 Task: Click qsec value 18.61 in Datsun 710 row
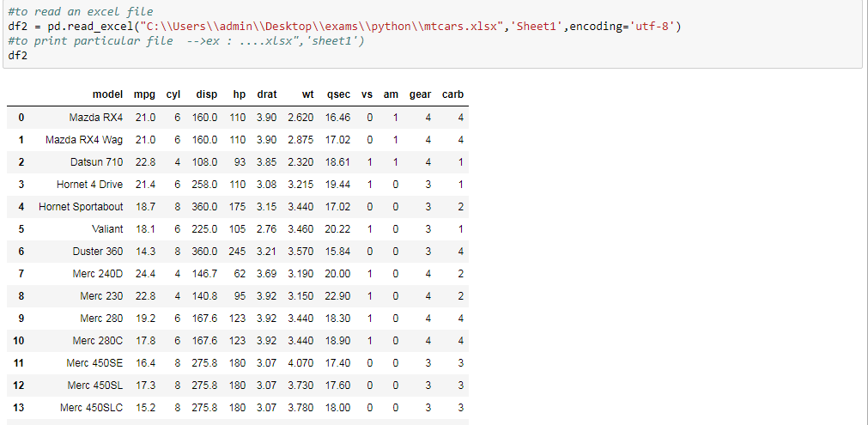[x=337, y=162]
